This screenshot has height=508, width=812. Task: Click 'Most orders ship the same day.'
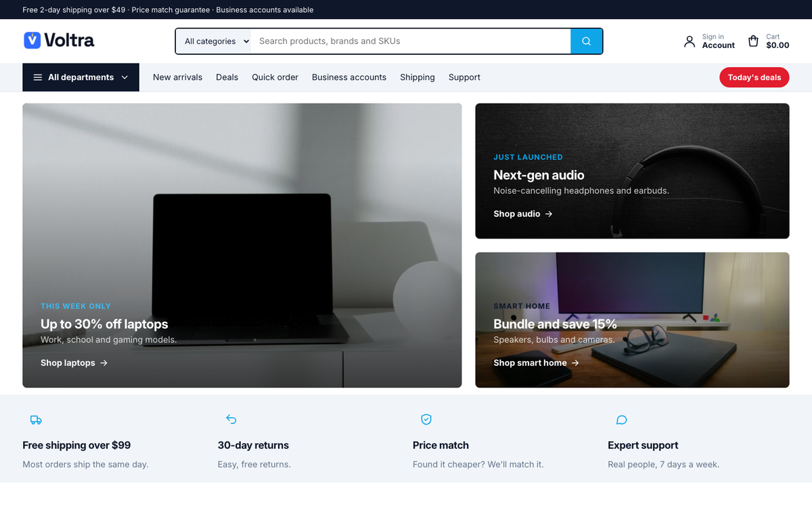pos(85,465)
